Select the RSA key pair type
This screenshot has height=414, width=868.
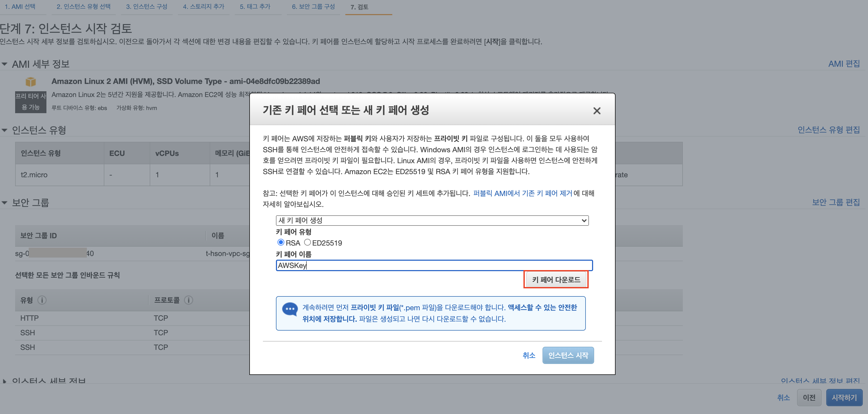281,242
